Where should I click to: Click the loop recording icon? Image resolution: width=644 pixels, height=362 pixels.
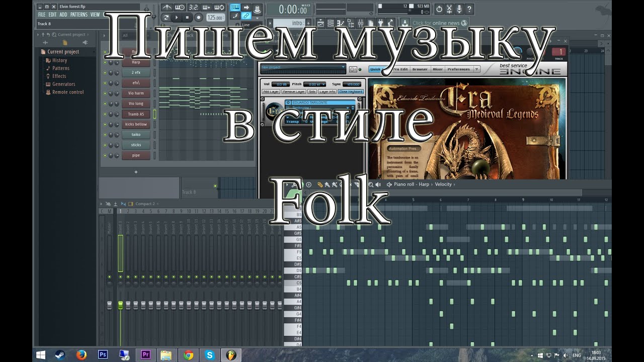[219, 8]
